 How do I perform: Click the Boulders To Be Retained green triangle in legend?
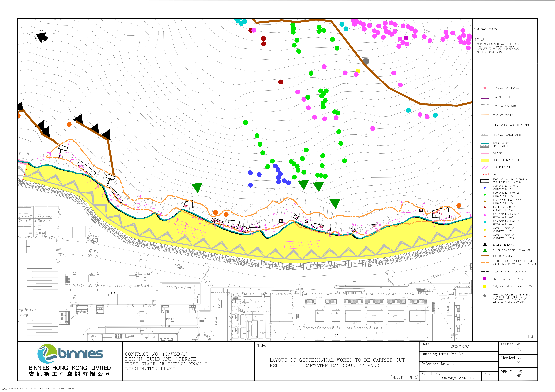coord(485,250)
